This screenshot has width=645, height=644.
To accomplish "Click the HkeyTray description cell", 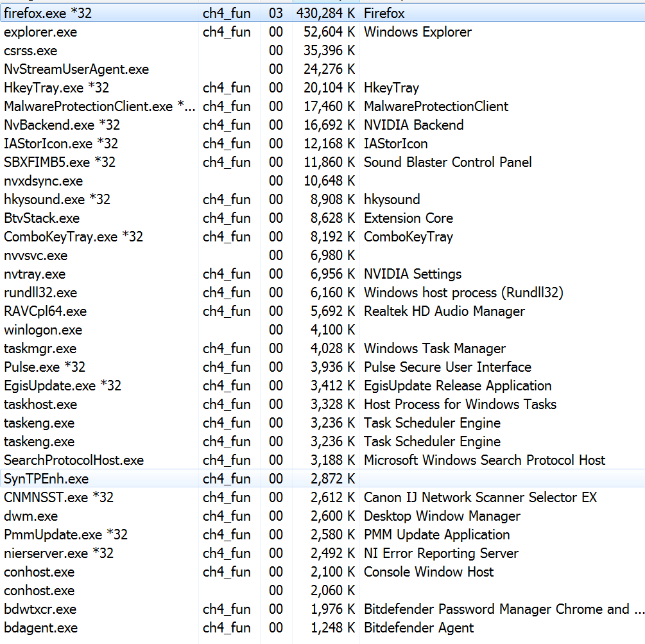I will [x=391, y=88].
